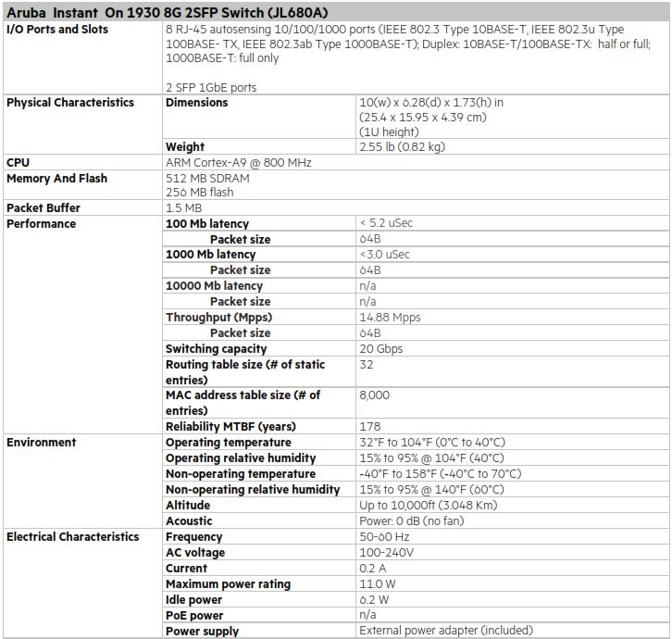Click the value '10(w) x 6.28(d) x 1.73(h) in'
The width and height of the screenshot is (672, 639).
(431, 103)
